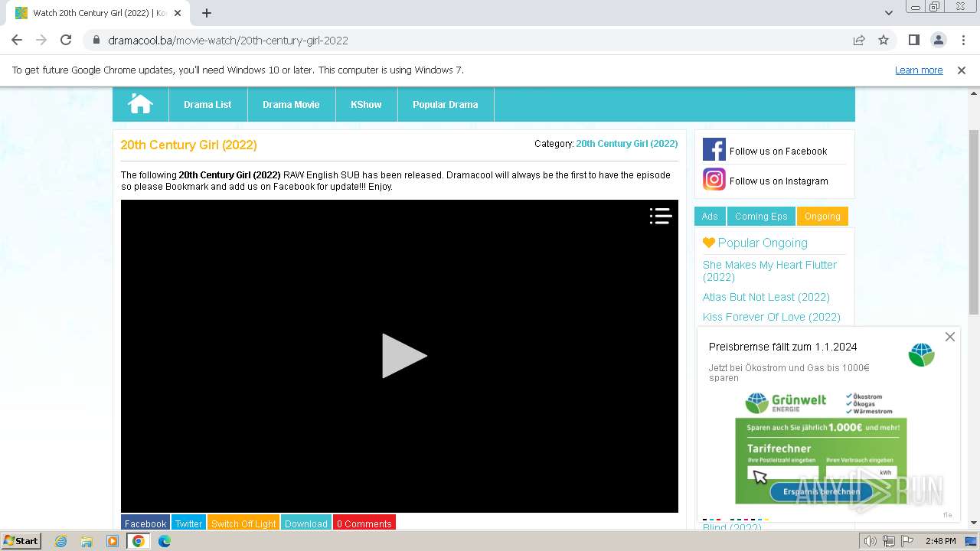Image resolution: width=980 pixels, height=551 pixels.
Task: Click the Facebook logo icon in sidebar
Action: pos(714,150)
